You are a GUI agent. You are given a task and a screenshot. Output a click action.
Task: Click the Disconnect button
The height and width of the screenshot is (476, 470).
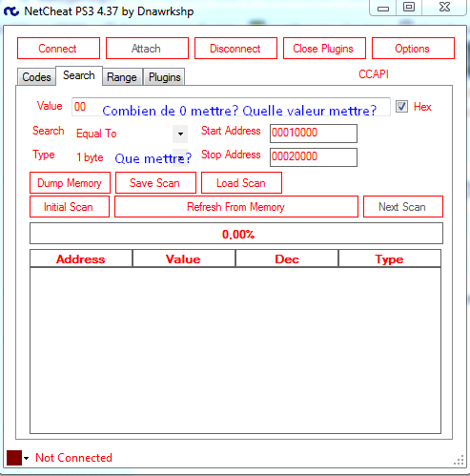(x=235, y=49)
